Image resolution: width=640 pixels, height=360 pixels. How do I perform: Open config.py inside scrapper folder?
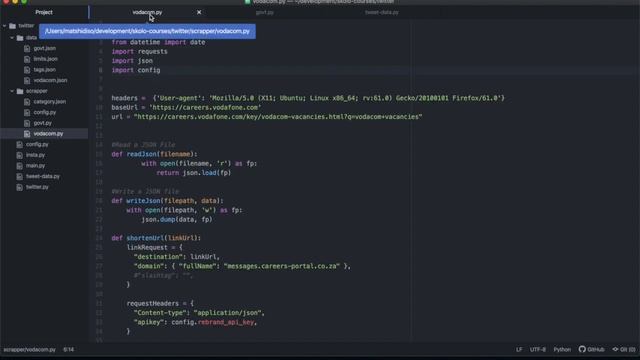(44, 112)
